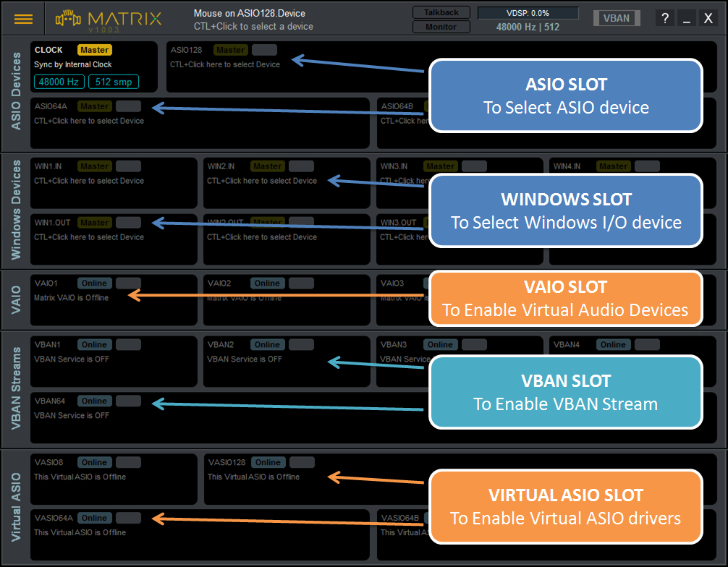The image size is (728, 567).
Task: Click the grey button beside ASIO64A Master
Action: tap(129, 106)
